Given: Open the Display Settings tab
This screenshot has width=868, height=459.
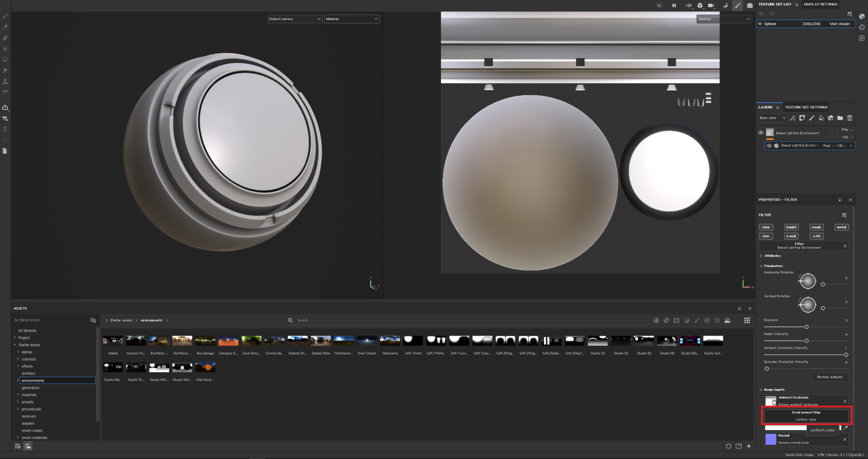Looking at the screenshot, I should 820,4.
